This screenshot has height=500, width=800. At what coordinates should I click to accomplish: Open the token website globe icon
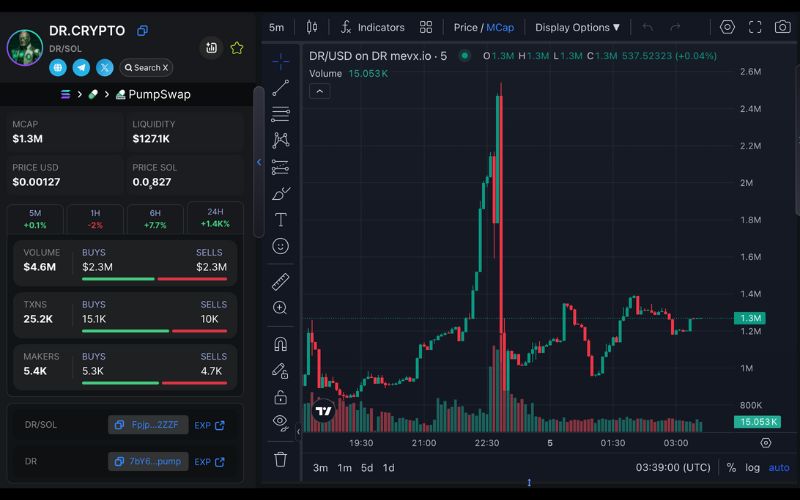click(58, 67)
